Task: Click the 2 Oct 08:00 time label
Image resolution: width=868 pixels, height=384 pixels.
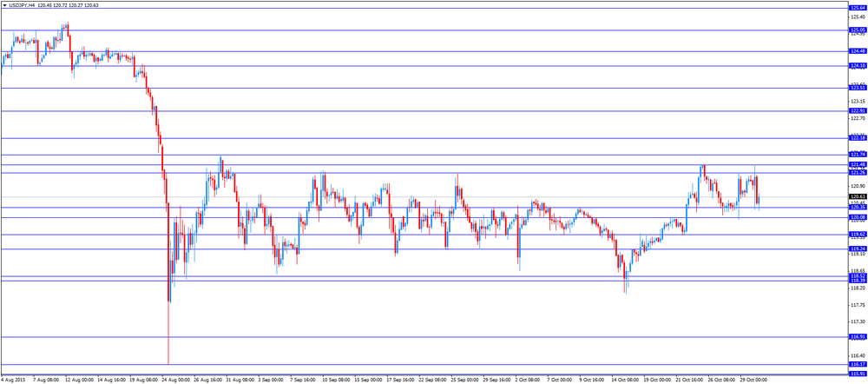Action: (x=528, y=381)
